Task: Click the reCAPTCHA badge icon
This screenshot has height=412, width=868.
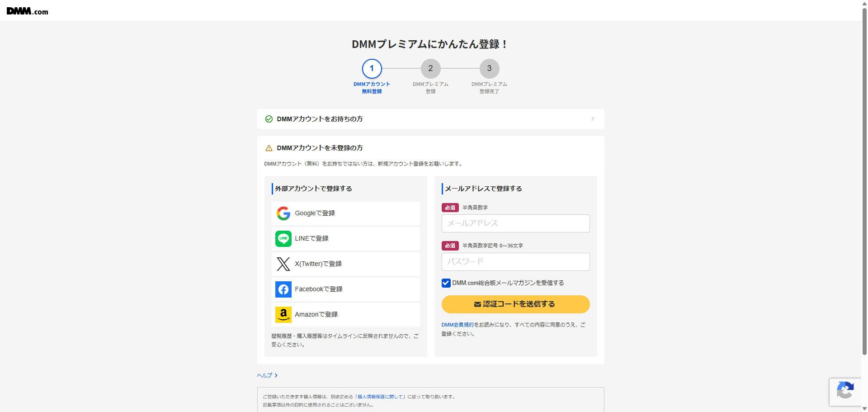Action: [845, 391]
